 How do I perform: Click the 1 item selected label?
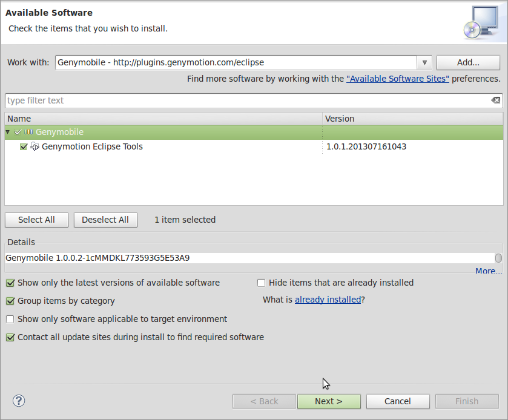pos(185,220)
